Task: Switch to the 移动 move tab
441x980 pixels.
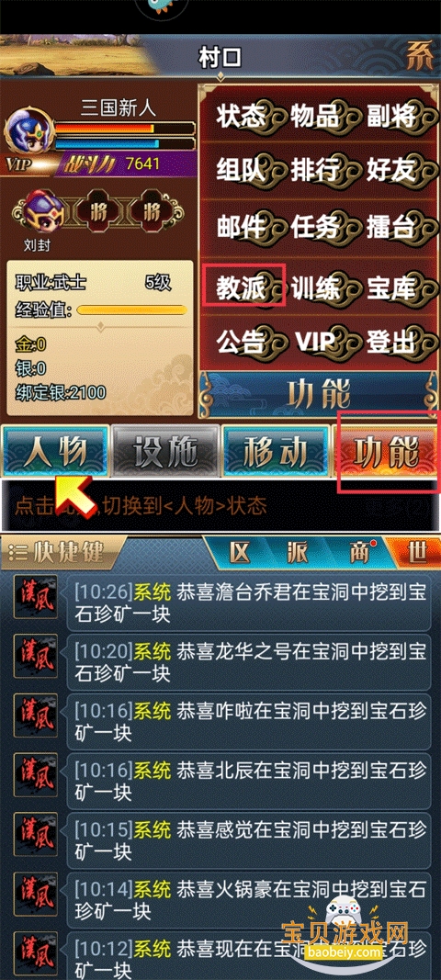Action: tap(276, 450)
